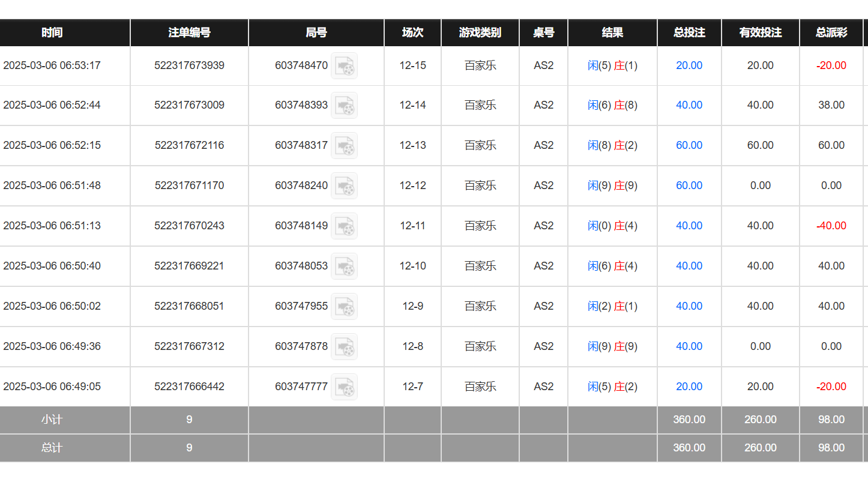Click the 时间 column header
Viewport: 868px width, 479px height.
(52, 32)
